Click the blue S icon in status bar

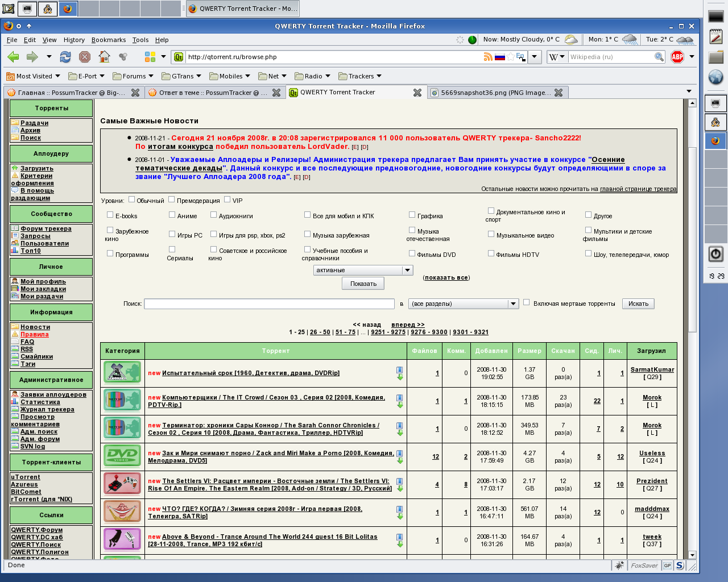coord(680,566)
